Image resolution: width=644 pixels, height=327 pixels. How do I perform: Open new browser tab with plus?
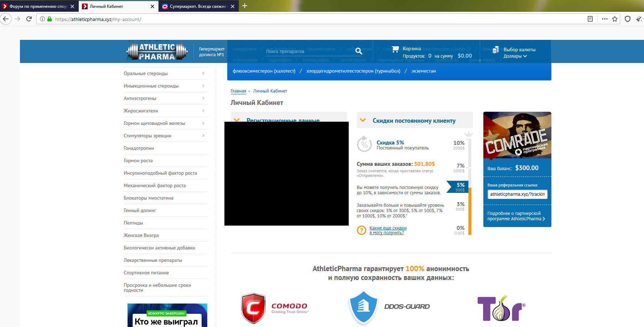point(245,6)
